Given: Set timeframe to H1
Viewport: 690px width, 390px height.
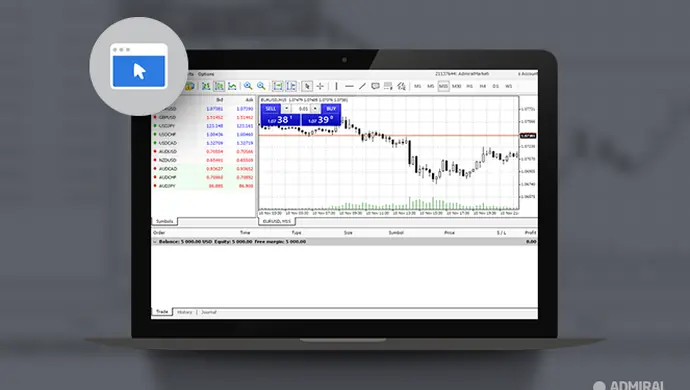Looking at the screenshot, I should (x=470, y=86).
